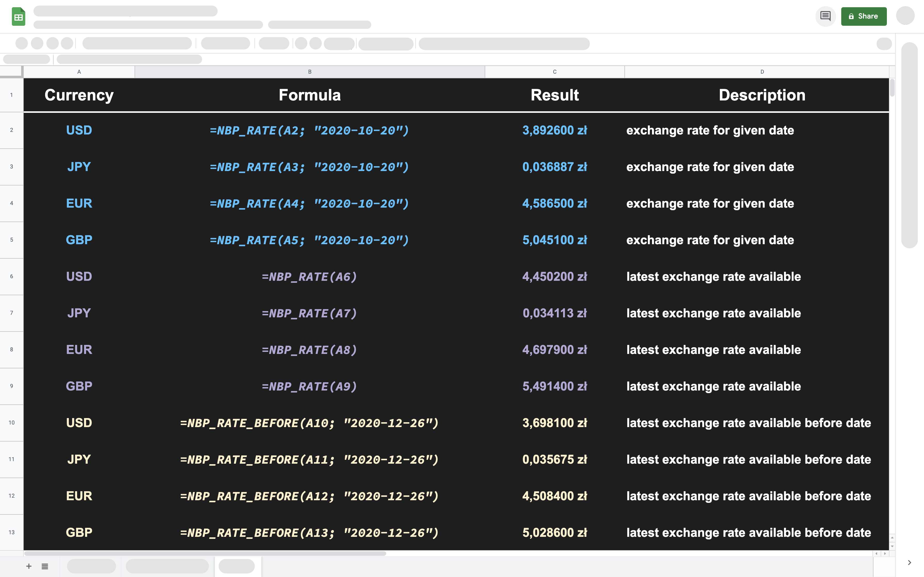This screenshot has width=924, height=577.
Task: Select column B header
Action: coord(310,72)
